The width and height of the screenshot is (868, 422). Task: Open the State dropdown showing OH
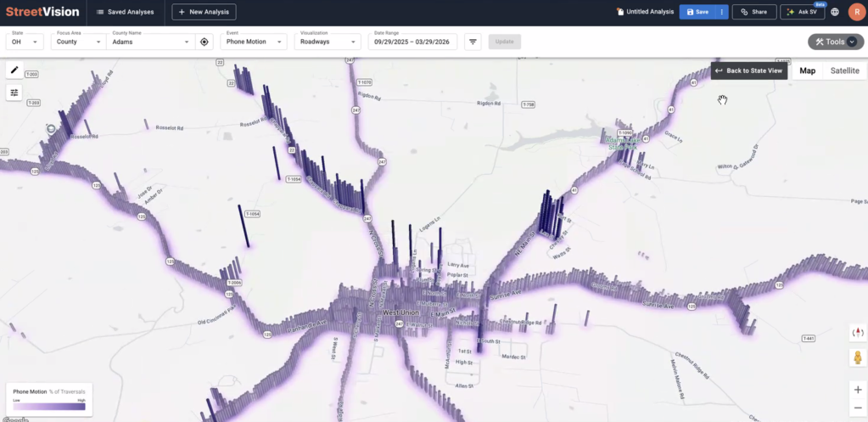pos(25,42)
